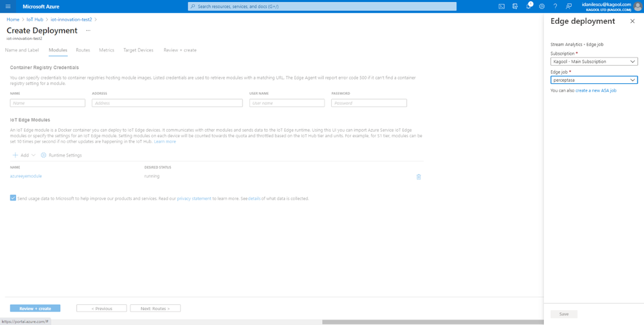Open the Metrics tab
The width and height of the screenshot is (644, 325).
point(106,50)
